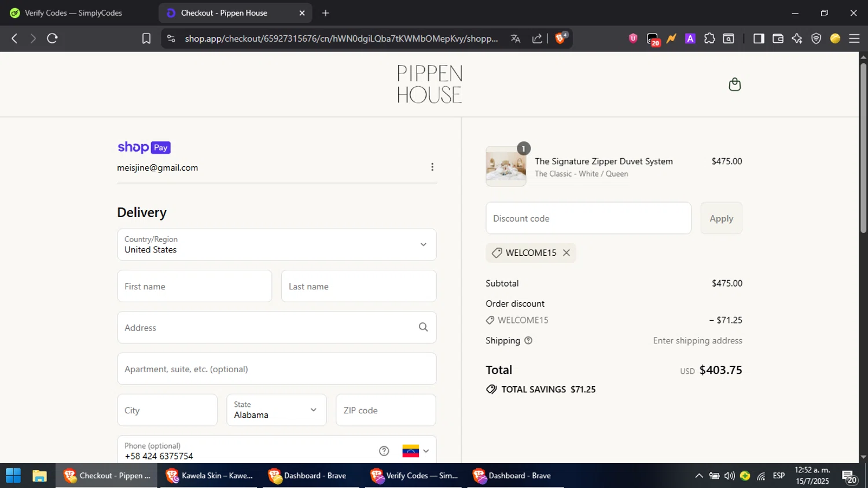Open the Windows Start menu

pos(13,476)
